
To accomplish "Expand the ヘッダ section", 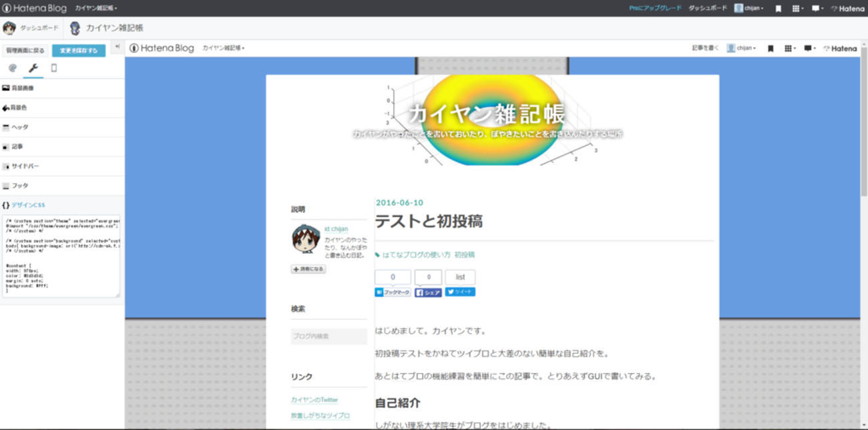I will (x=62, y=127).
